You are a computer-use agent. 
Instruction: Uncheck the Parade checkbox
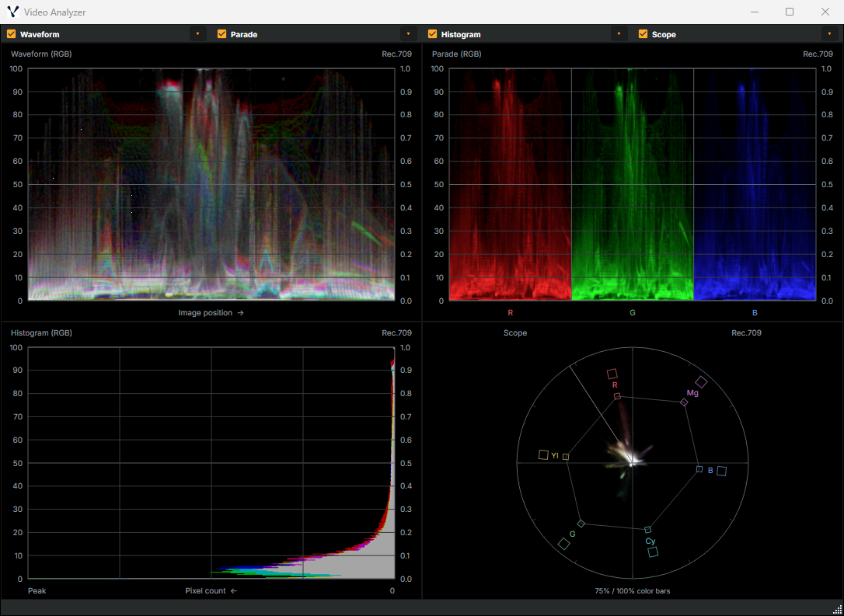(x=221, y=34)
